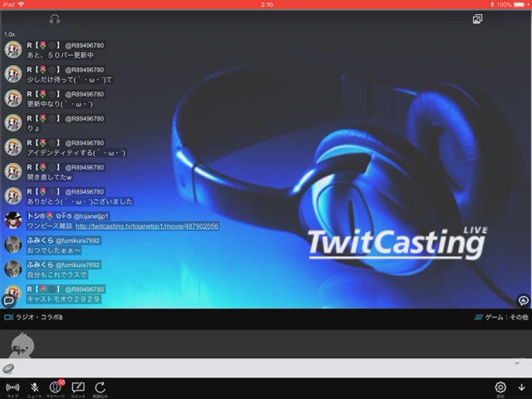Tap the Wi-Fi status icon

[21, 4]
